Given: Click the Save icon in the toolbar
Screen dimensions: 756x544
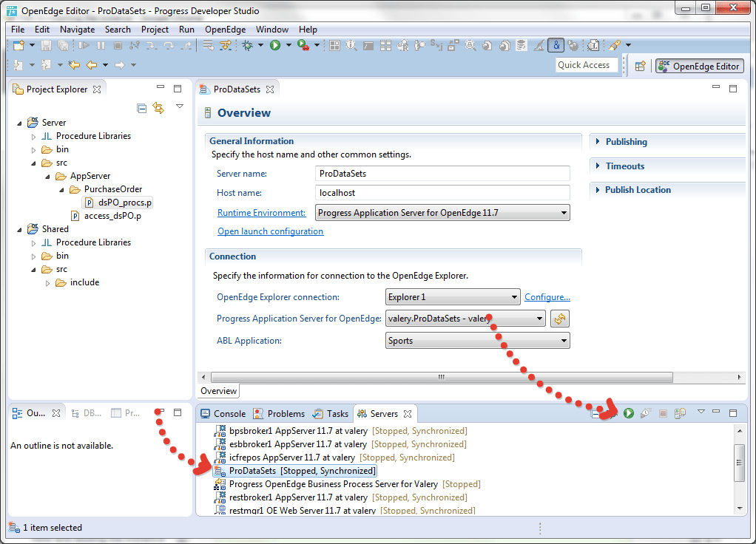Looking at the screenshot, I should tap(46, 46).
